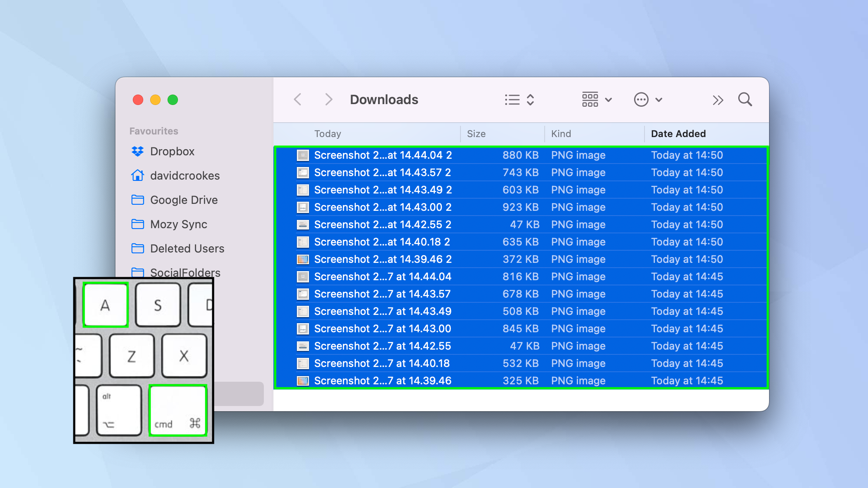The image size is (868, 488).
Task: Click the Favourites sidebar heading
Action: coord(154,131)
